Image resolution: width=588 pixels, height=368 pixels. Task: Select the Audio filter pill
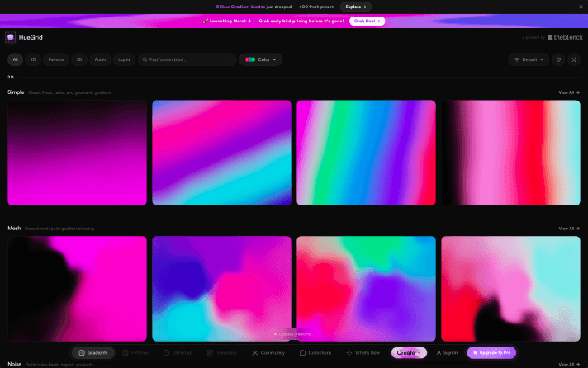click(x=100, y=59)
